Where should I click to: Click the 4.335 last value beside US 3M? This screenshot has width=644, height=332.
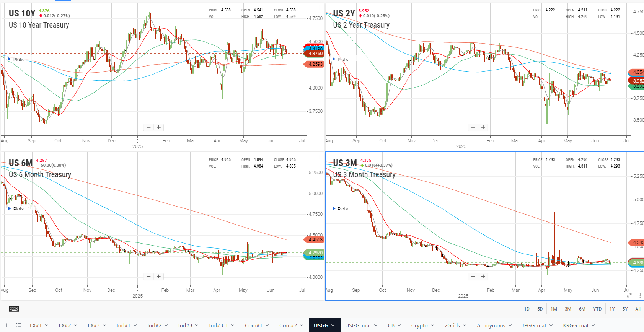click(x=366, y=160)
